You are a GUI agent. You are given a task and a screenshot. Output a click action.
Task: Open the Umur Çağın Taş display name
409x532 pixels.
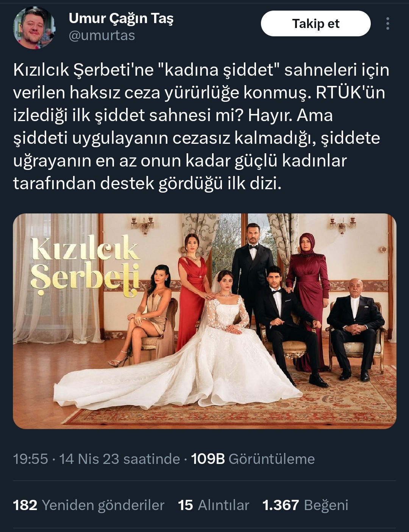click(121, 18)
